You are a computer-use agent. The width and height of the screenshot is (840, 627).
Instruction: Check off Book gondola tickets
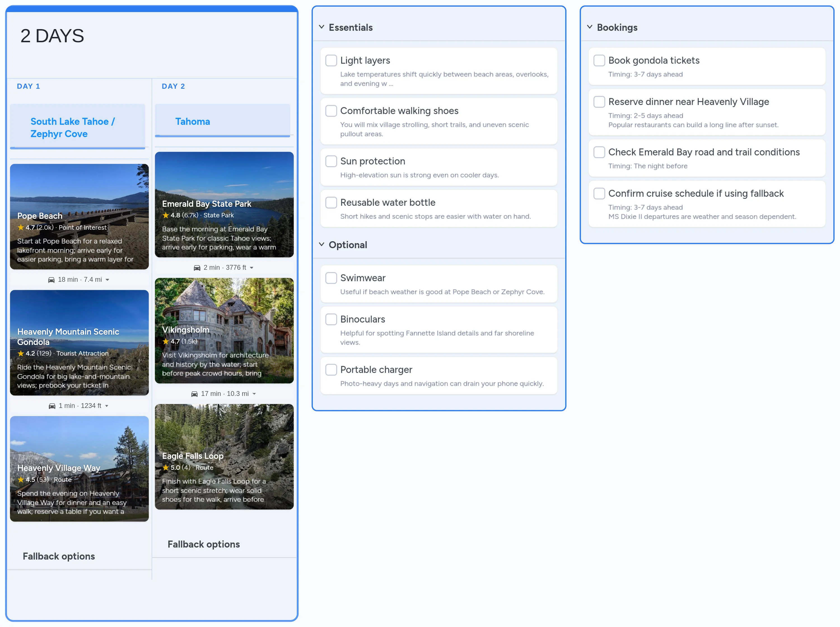click(599, 60)
